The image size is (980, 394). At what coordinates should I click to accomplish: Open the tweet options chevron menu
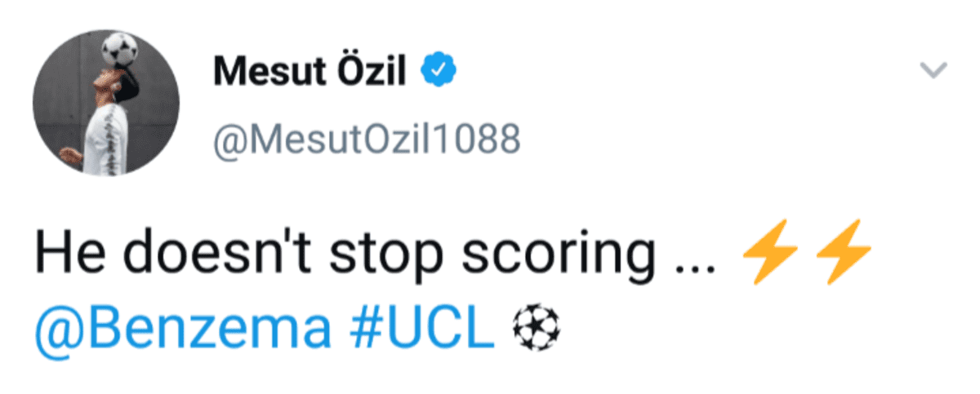click(933, 71)
